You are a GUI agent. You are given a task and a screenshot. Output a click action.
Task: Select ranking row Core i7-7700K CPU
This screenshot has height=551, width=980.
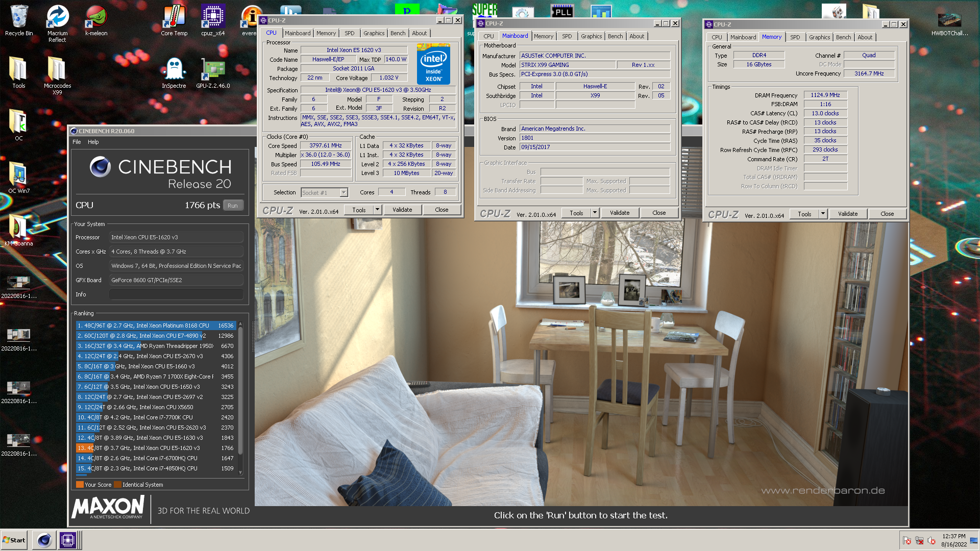(x=155, y=417)
